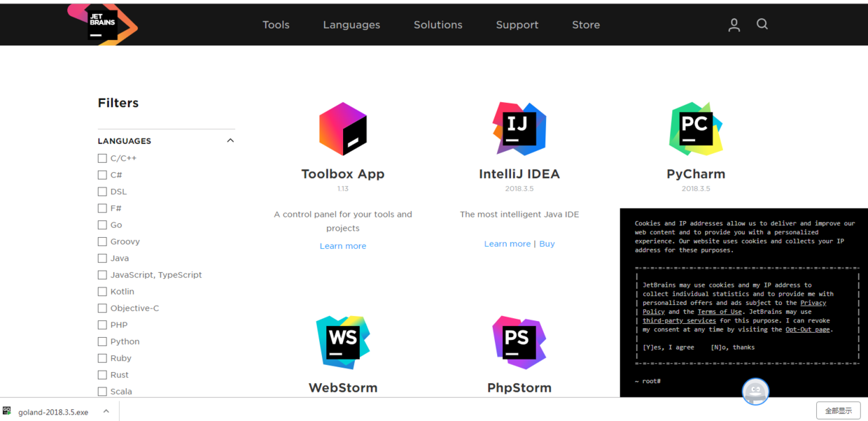Click the PyCharm logo icon

[x=696, y=129]
